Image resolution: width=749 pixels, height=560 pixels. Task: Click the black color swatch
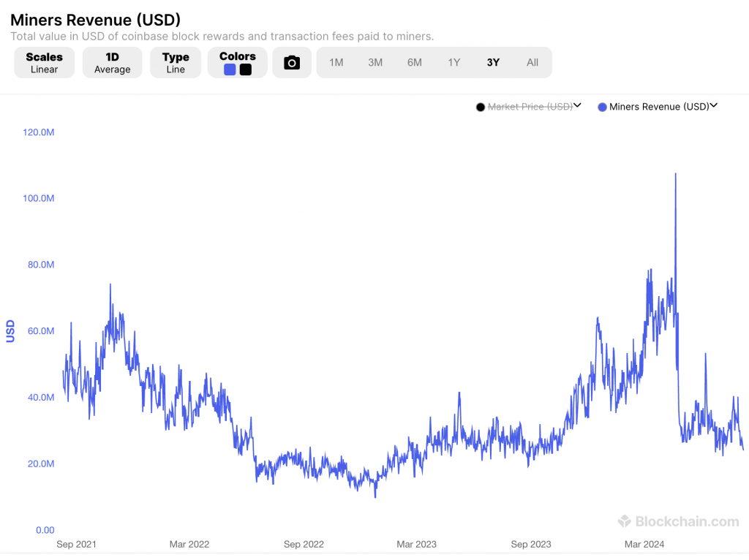(246, 69)
